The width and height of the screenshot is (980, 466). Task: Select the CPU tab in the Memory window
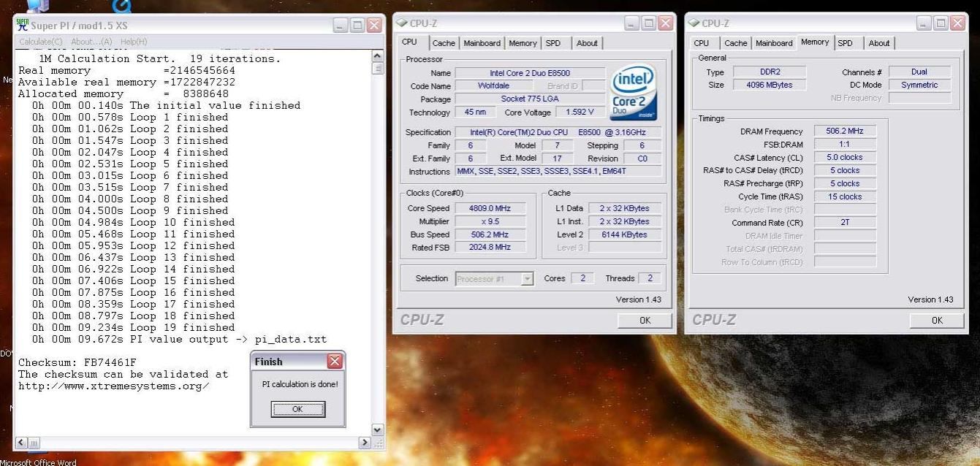pos(702,43)
